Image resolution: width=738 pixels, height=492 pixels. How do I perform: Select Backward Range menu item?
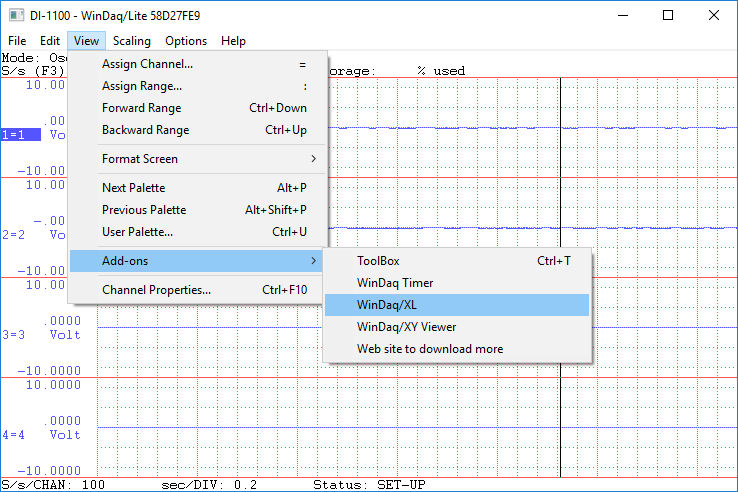(198, 130)
